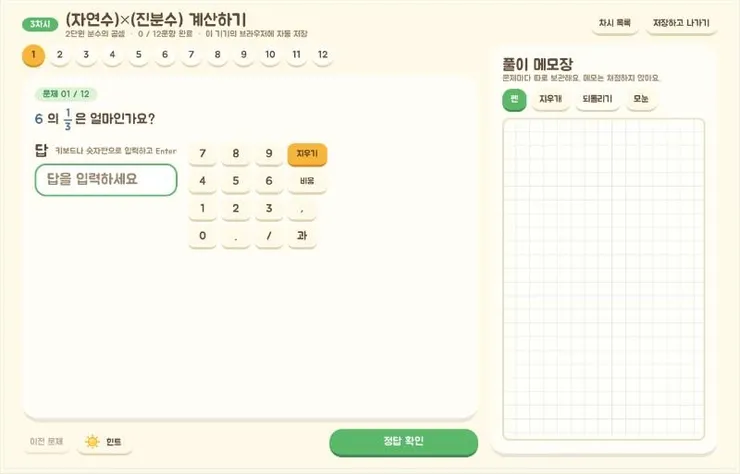Click the answer field '답을 입력하세요'
Viewport: 740px width, 474px height.
[x=106, y=180]
